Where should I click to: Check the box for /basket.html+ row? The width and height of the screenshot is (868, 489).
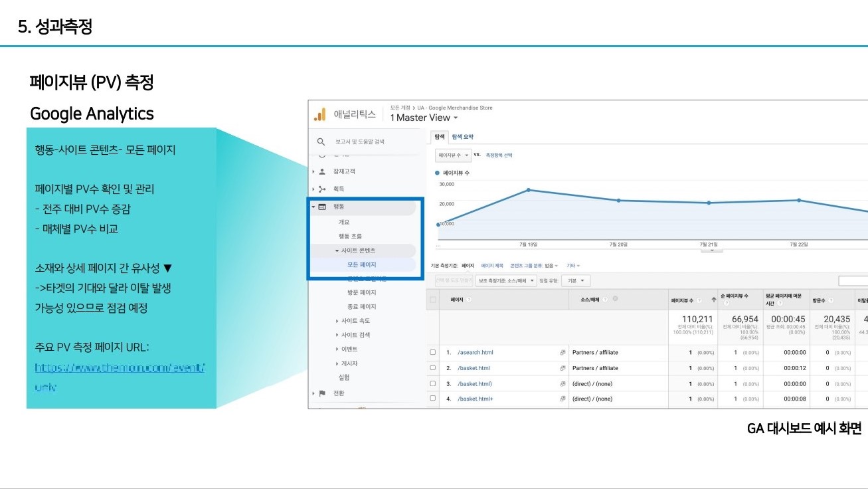[433, 399]
